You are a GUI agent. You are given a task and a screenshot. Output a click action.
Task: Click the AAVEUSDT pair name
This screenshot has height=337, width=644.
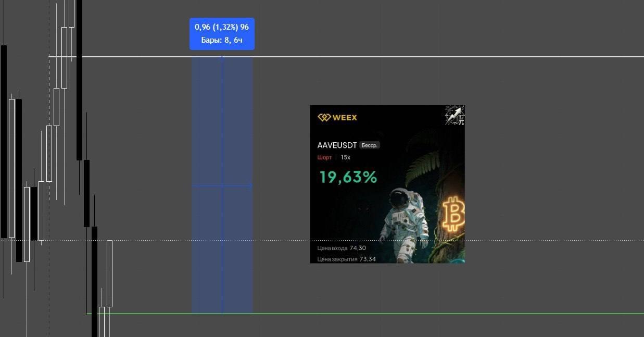tap(337, 145)
